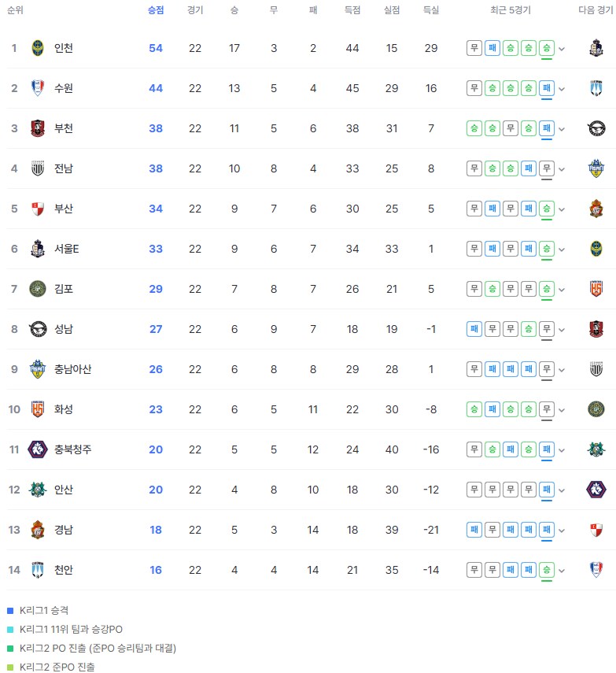
Task: Click the 화성 team crest in row 10
Action: click(x=38, y=409)
